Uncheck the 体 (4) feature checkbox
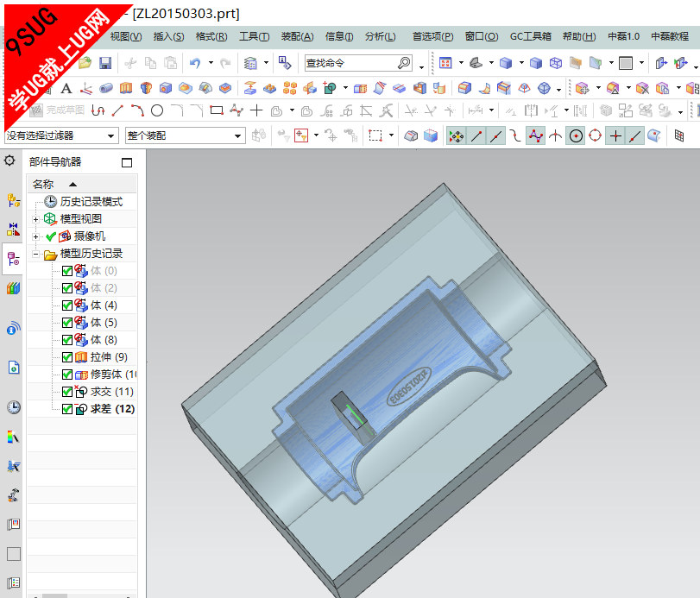Image resolution: width=700 pixels, height=598 pixels. [x=67, y=305]
